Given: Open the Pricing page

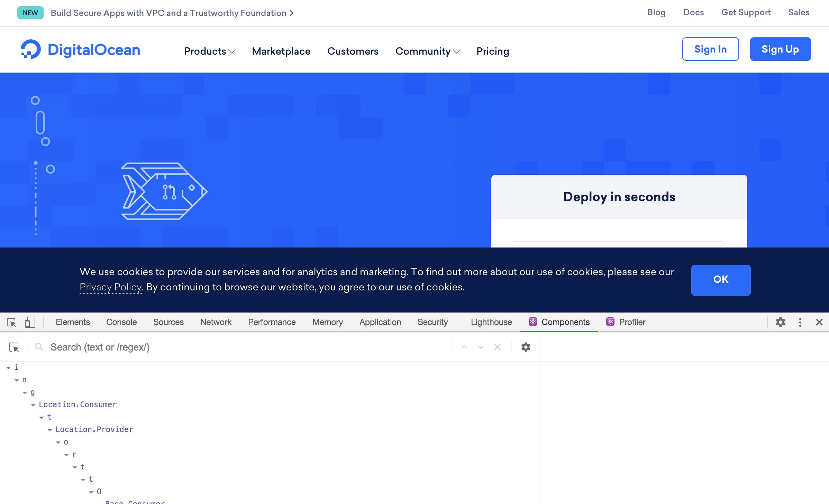Looking at the screenshot, I should click(493, 51).
